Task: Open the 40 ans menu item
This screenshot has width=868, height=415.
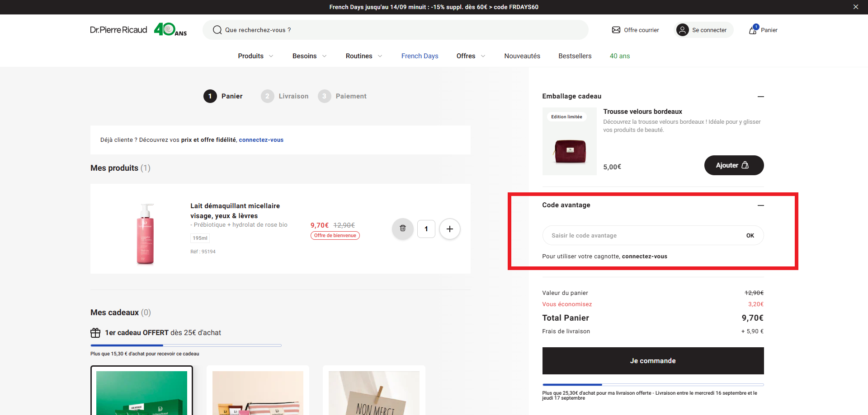Action: click(619, 56)
